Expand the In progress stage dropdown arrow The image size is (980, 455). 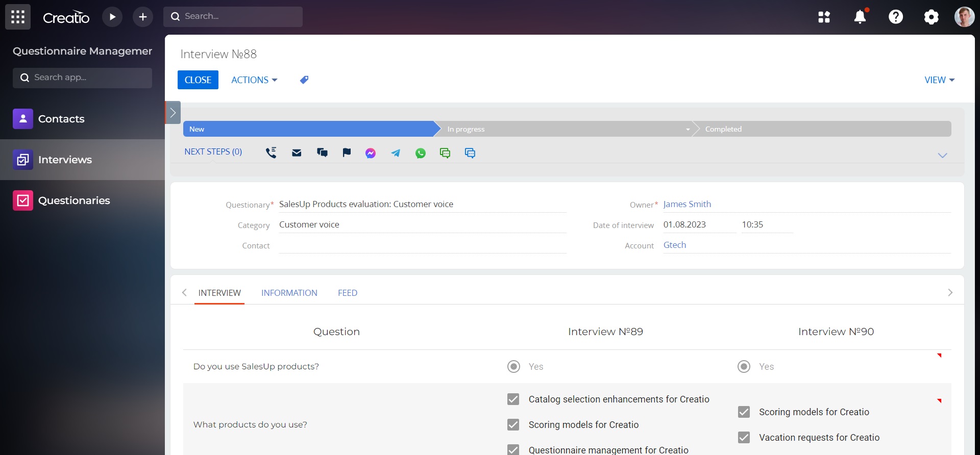pyautogui.click(x=688, y=130)
